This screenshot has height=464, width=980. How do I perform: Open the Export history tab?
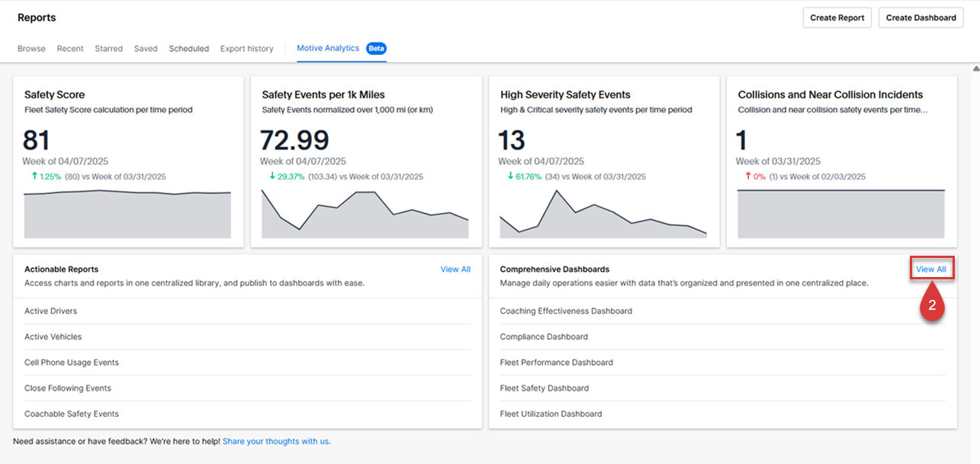pyautogui.click(x=246, y=49)
